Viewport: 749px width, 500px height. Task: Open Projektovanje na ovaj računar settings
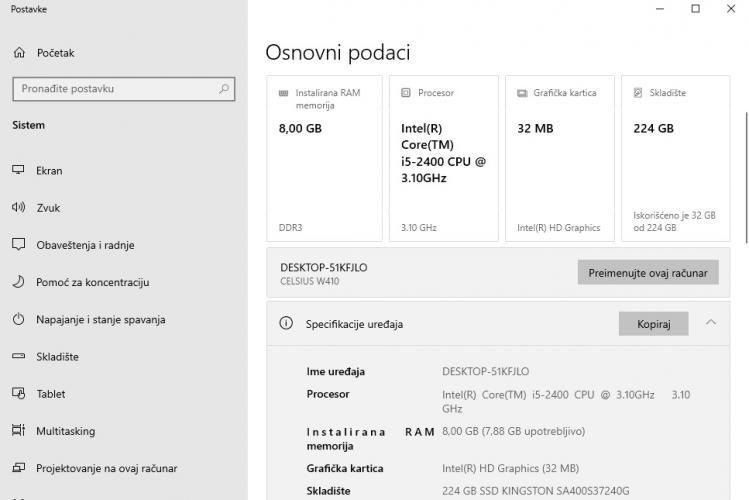106,468
